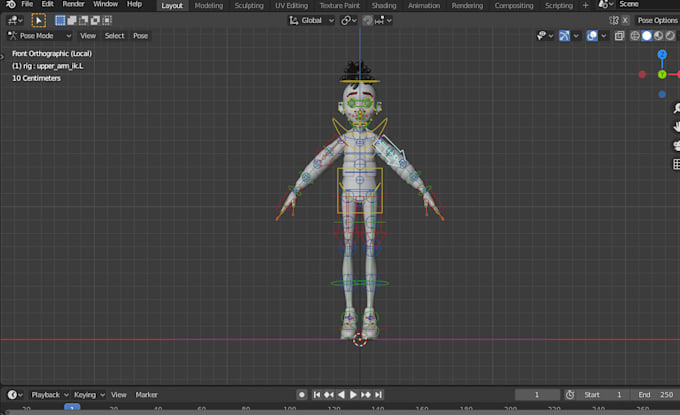Open the Global transform orientation dropdown
The image size is (680, 415).
(311, 20)
